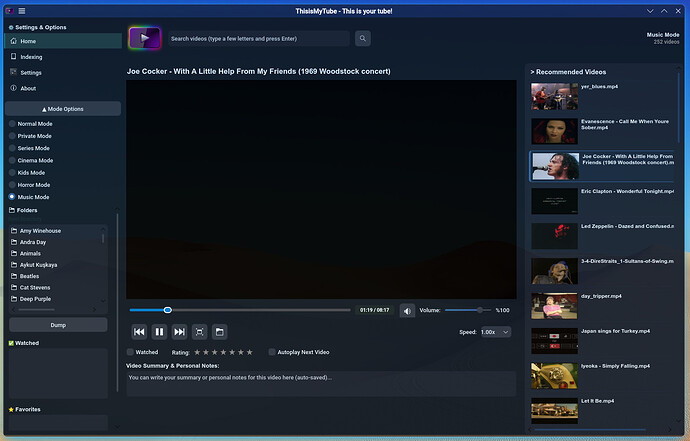The width and height of the screenshot is (690, 441).
Task: Click the Search videos input field
Action: click(259, 39)
